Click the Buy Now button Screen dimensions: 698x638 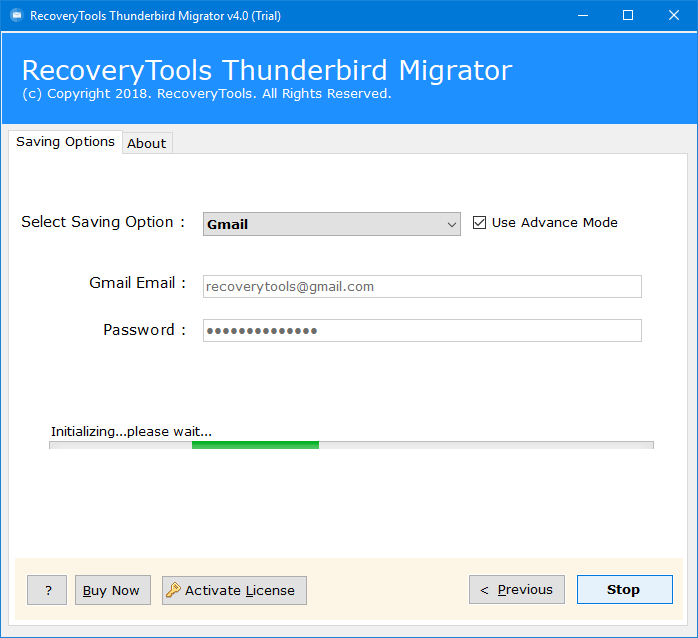click(113, 590)
